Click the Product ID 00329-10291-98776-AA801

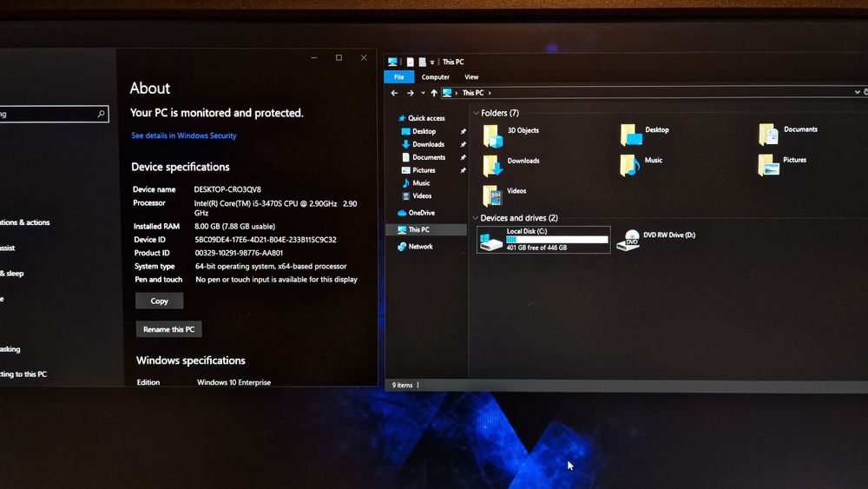click(240, 253)
